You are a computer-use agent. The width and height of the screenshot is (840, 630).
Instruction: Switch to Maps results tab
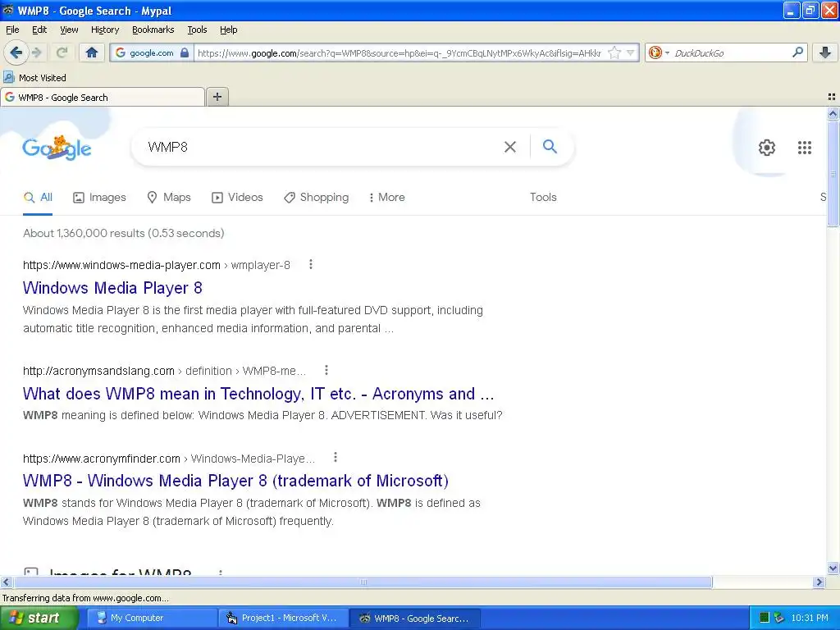[x=169, y=197]
